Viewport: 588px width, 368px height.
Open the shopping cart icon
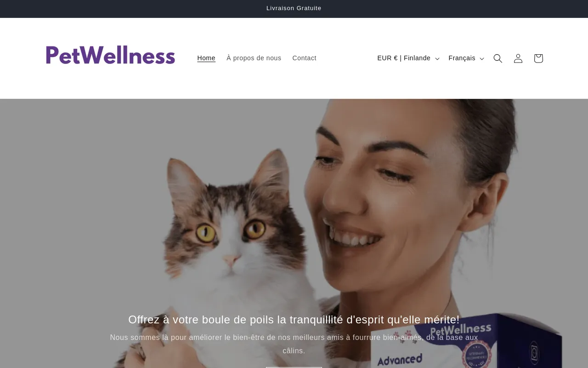point(538,58)
